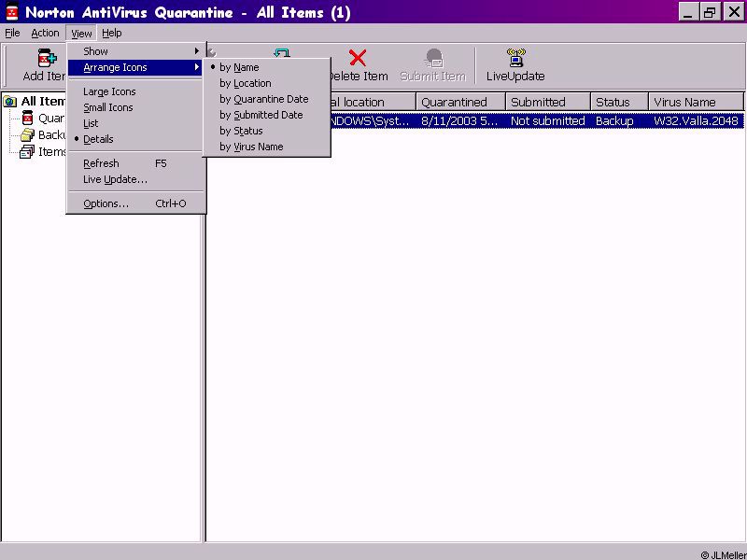The width and height of the screenshot is (747, 560).
Task: Open the File menu
Action: click(12, 33)
